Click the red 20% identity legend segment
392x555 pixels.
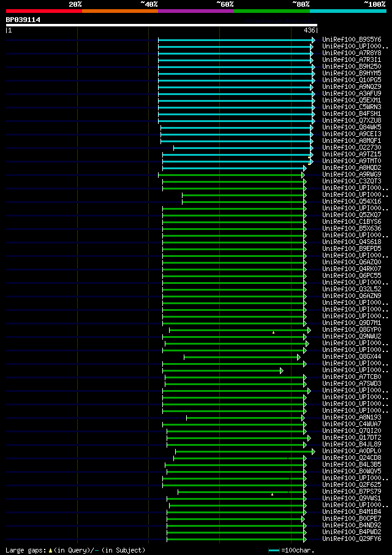click(44, 11)
